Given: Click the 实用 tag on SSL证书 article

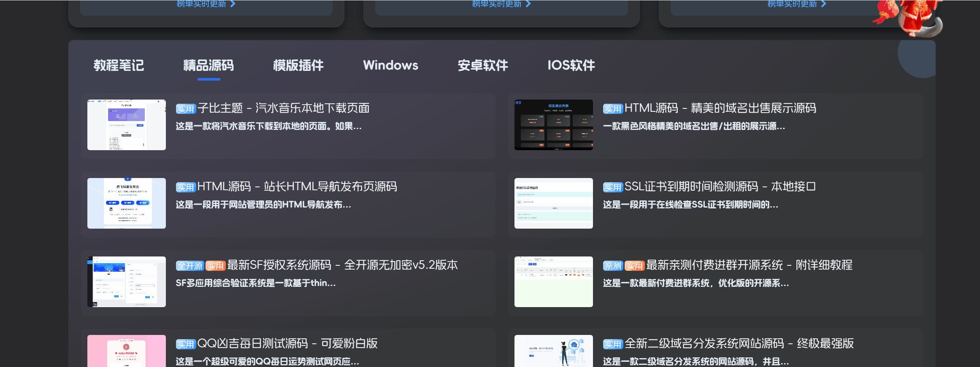Looking at the screenshot, I should [x=613, y=187].
